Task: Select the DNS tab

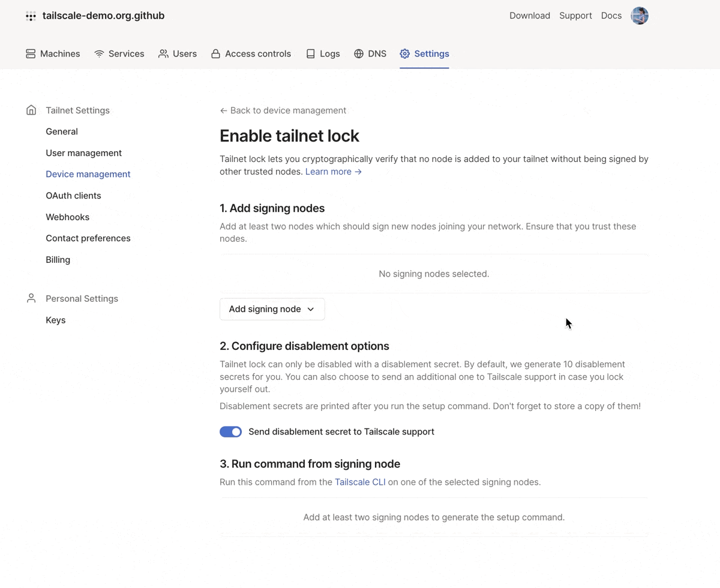Action: click(x=370, y=54)
